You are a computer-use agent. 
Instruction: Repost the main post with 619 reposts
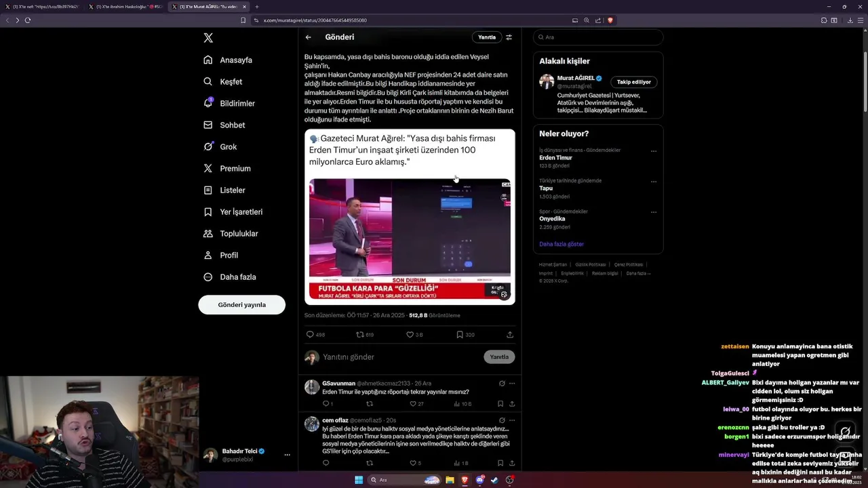click(x=360, y=335)
